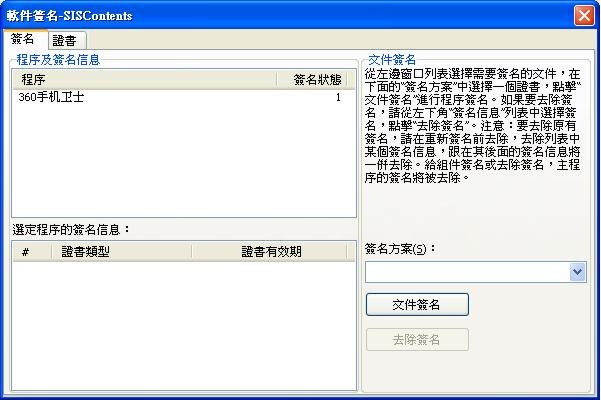
Task: Open the 簽名方案 dropdown arrow
Action: tap(578, 272)
